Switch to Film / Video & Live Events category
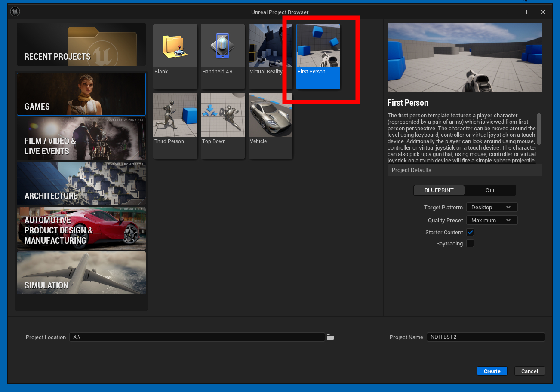The image size is (560, 392). point(81,138)
